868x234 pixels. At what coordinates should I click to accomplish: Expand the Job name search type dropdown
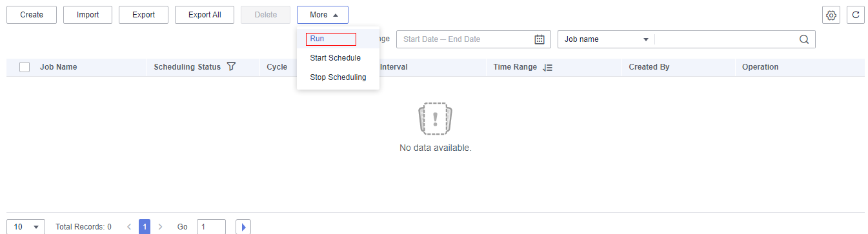point(606,39)
